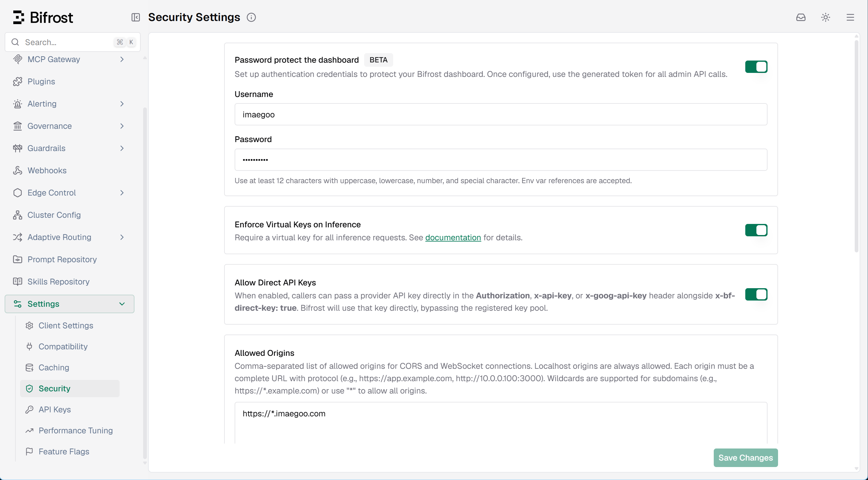
Task: Click the Client Settings gear icon
Action: point(29,326)
